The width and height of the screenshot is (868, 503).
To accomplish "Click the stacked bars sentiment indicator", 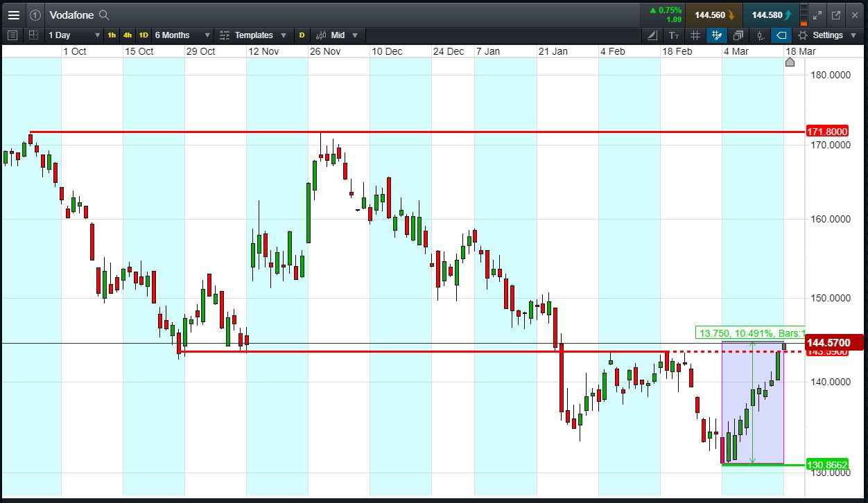I will 804,15.
